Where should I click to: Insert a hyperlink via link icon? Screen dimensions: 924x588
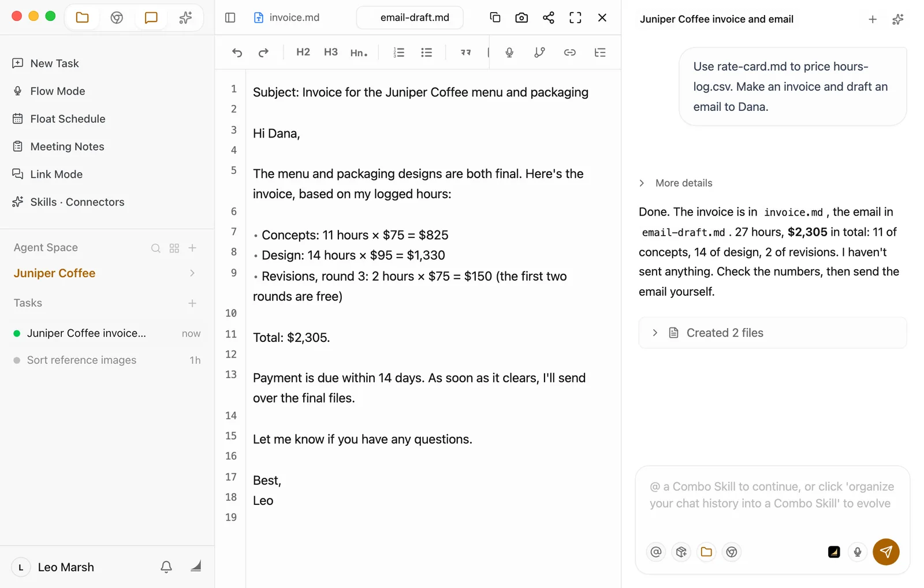(570, 53)
